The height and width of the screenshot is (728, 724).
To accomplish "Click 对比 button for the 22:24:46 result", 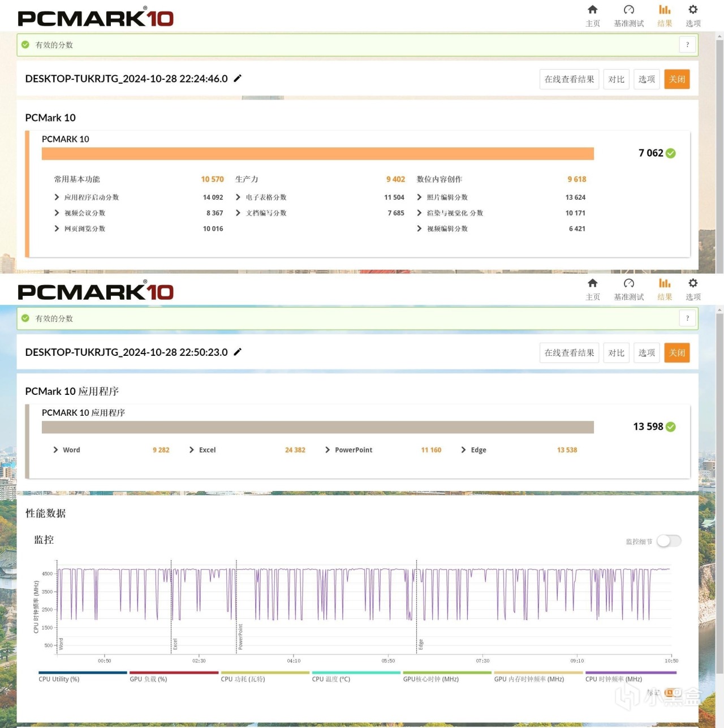I will pos(617,79).
